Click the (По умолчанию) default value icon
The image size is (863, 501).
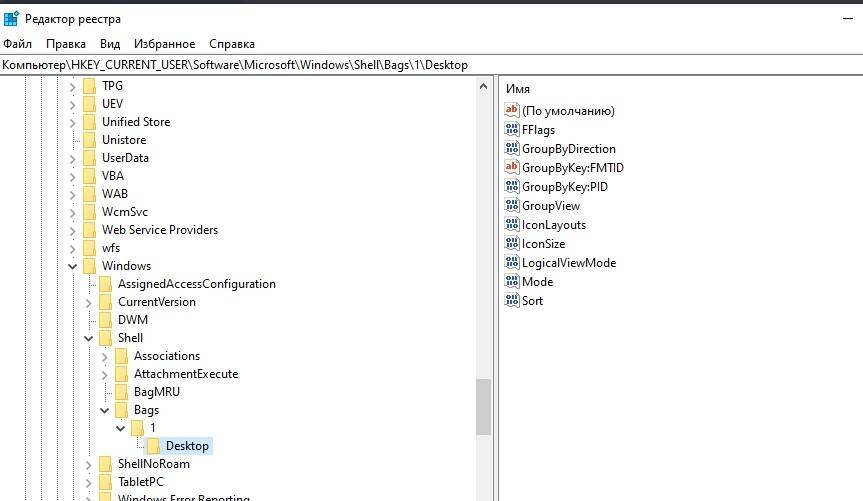pyautogui.click(x=512, y=111)
